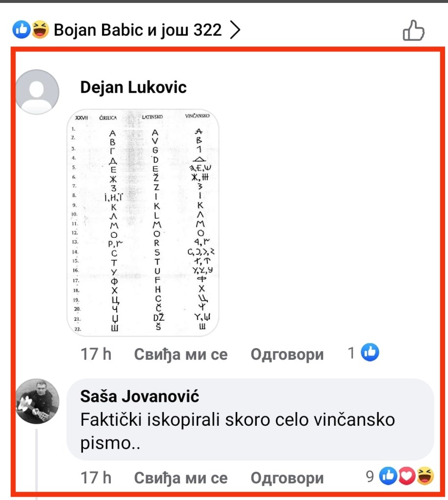Open Saša Jovanović's guitar profile photo
The image size is (448, 500).
[x=38, y=401]
